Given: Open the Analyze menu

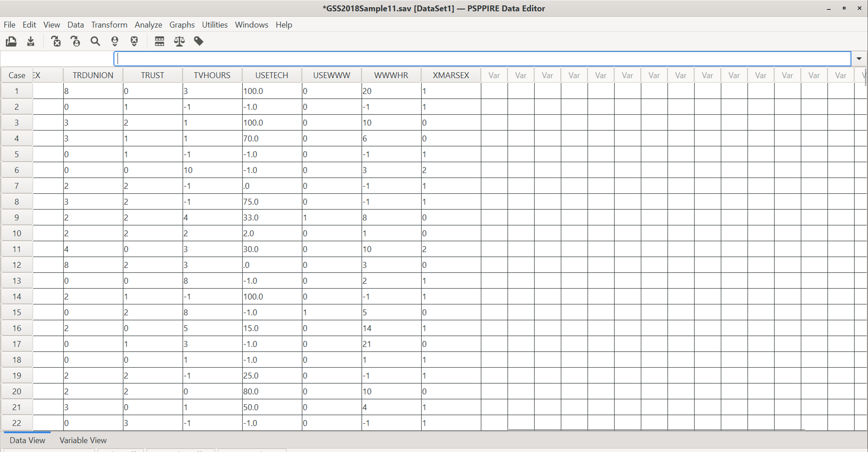Looking at the screenshot, I should [148, 25].
